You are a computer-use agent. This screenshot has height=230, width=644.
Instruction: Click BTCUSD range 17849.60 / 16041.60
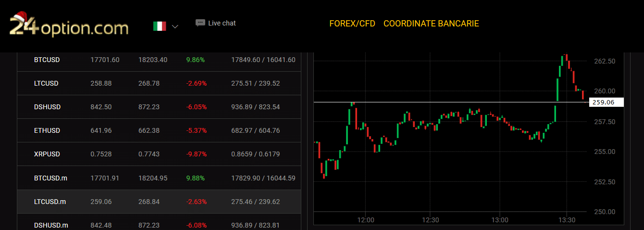(x=263, y=60)
